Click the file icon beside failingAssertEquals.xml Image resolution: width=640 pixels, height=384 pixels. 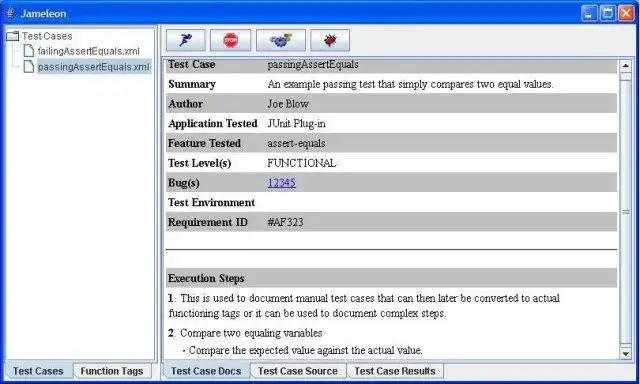29,51
